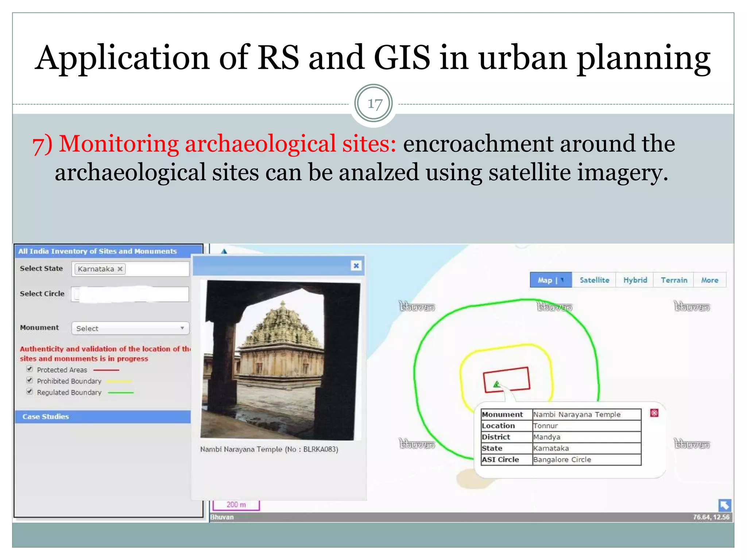Click the blue arrow icon at map corner
Screen dimensions: 747x560
point(724,505)
